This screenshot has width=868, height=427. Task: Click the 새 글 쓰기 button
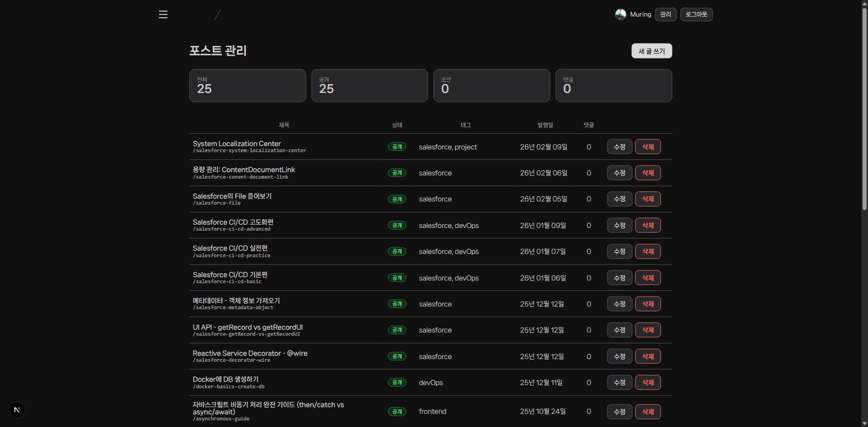652,51
